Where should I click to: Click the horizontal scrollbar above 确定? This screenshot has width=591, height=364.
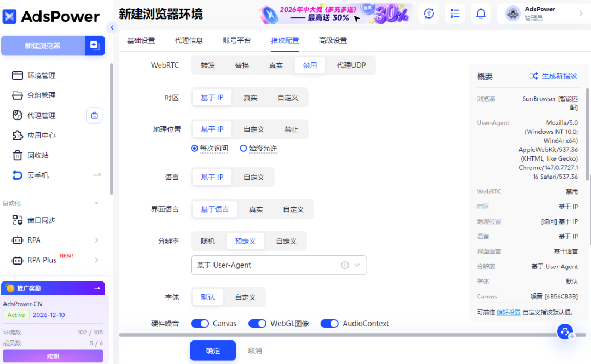352,334
